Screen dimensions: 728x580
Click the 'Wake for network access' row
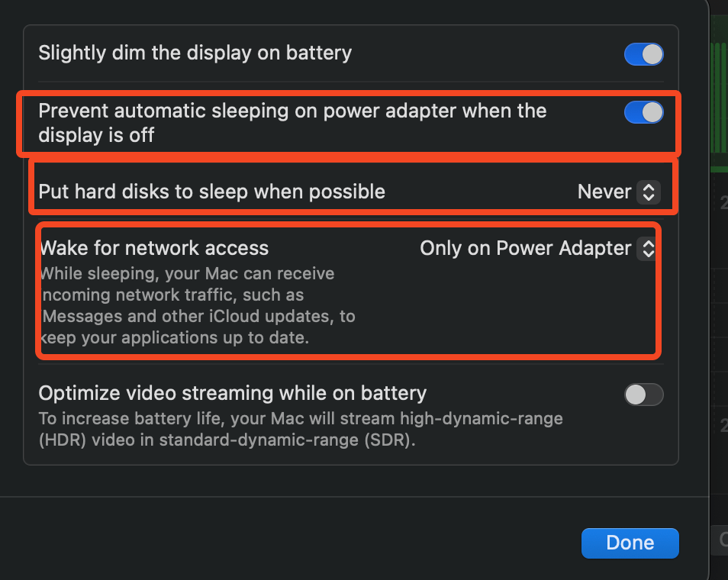pos(153,248)
